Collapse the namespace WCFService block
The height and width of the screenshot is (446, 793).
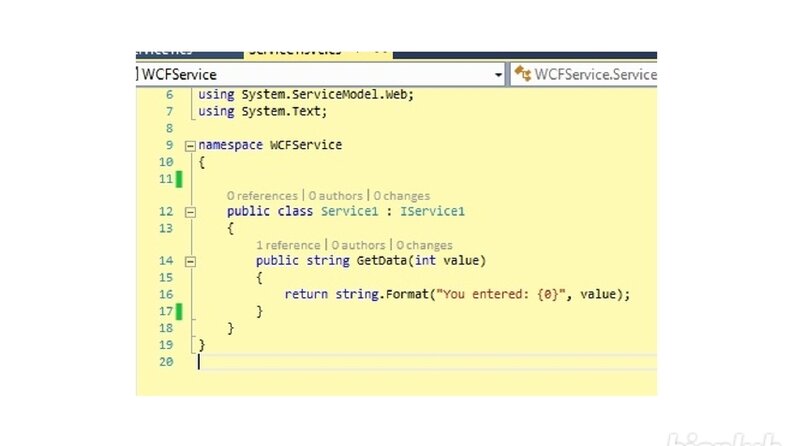(x=190, y=146)
